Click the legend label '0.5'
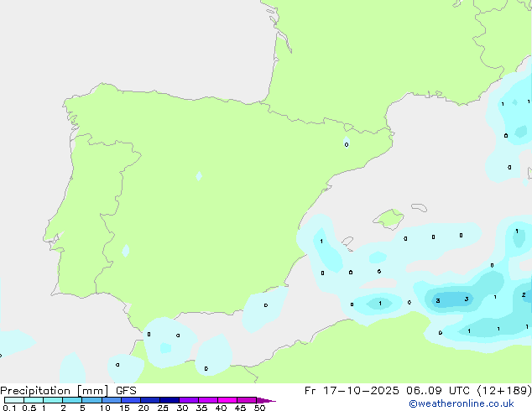This screenshot has height=411, width=532. tap(29, 408)
